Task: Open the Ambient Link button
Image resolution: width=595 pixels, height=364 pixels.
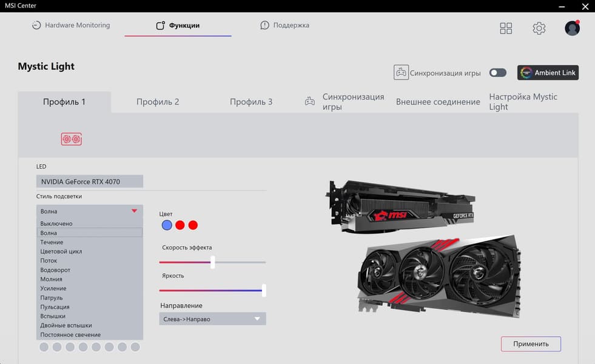Action: [x=548, y=72]
